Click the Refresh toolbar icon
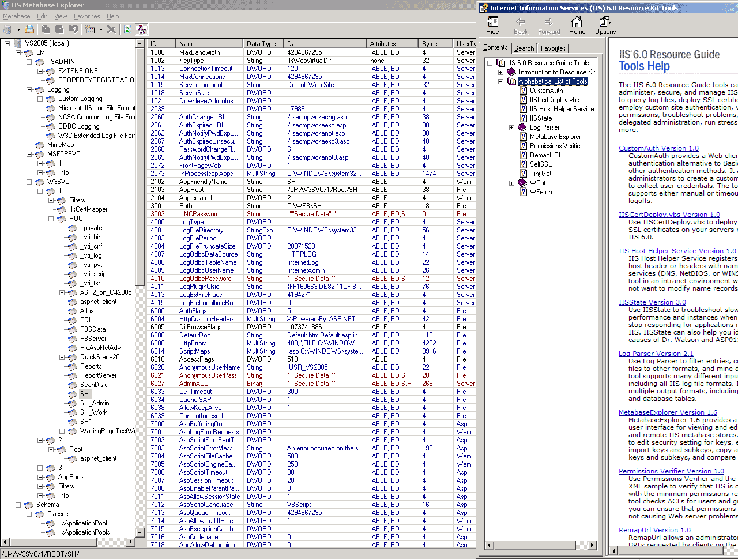The width and height of the screenshot is (738, 560). [127, 29]
